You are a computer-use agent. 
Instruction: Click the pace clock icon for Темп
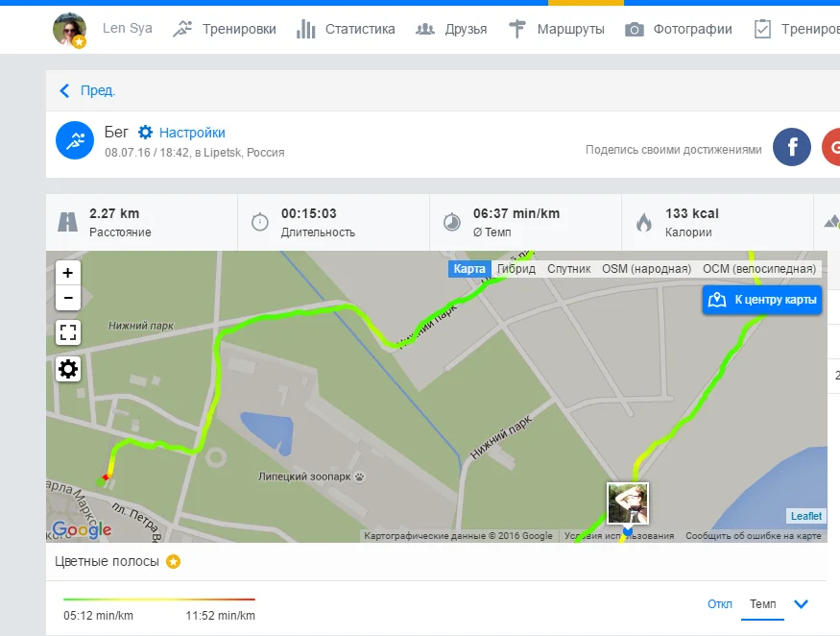451,222
